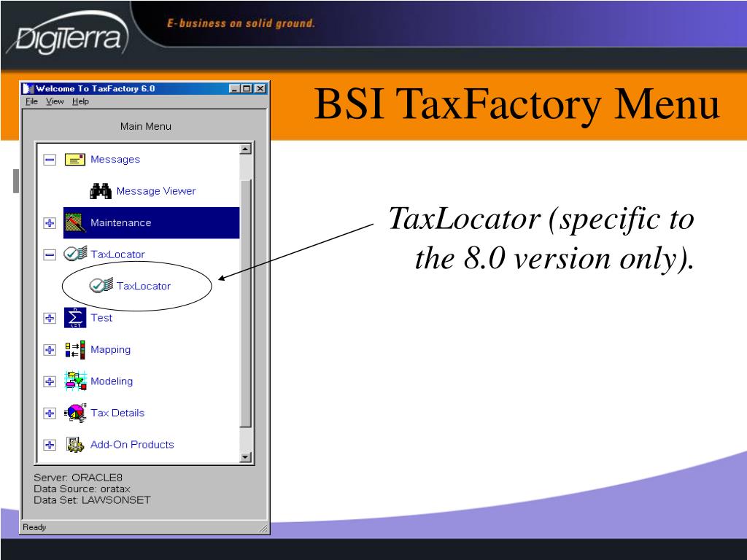747x560 pixels.
Task: Minimize the TaxFactory window
Action: [x=234, y=88]
